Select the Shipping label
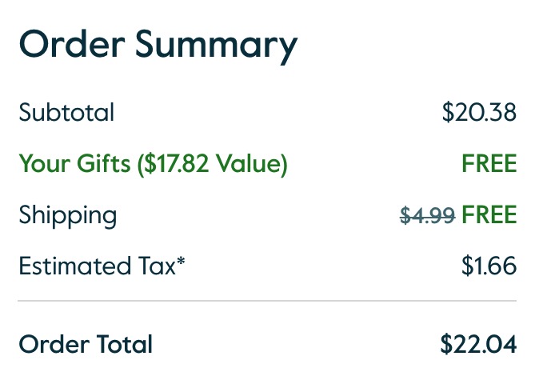Screen dimensions: 547x392 pos(68,215)
